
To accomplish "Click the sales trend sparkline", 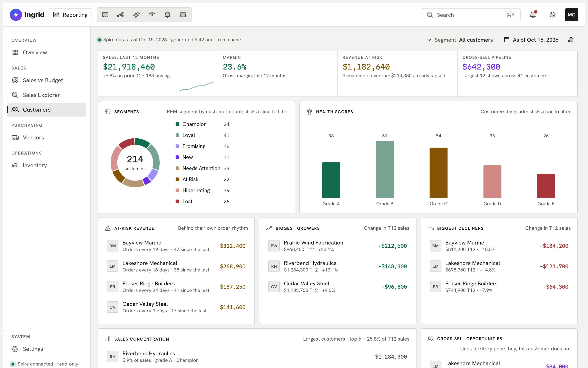I will point(196,87).
